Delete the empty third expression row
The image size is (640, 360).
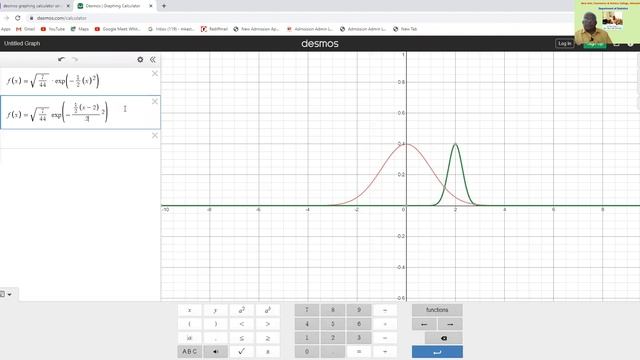[155, 136]
